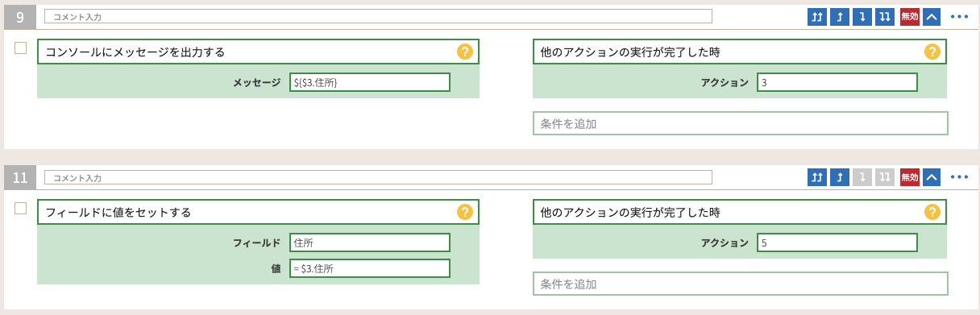980x315 pixels.
Task: Open the more options menu for row 11
Action: [959, 177]
